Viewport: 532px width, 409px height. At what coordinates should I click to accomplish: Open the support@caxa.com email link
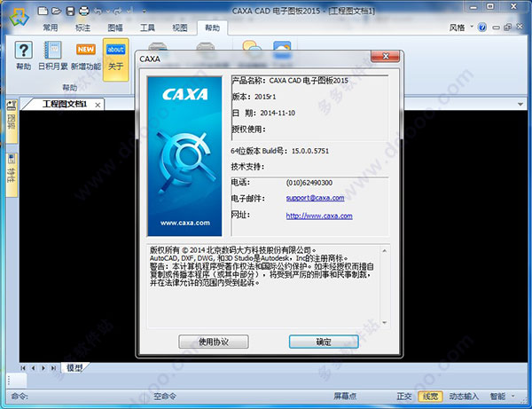[x=315, y=198]
